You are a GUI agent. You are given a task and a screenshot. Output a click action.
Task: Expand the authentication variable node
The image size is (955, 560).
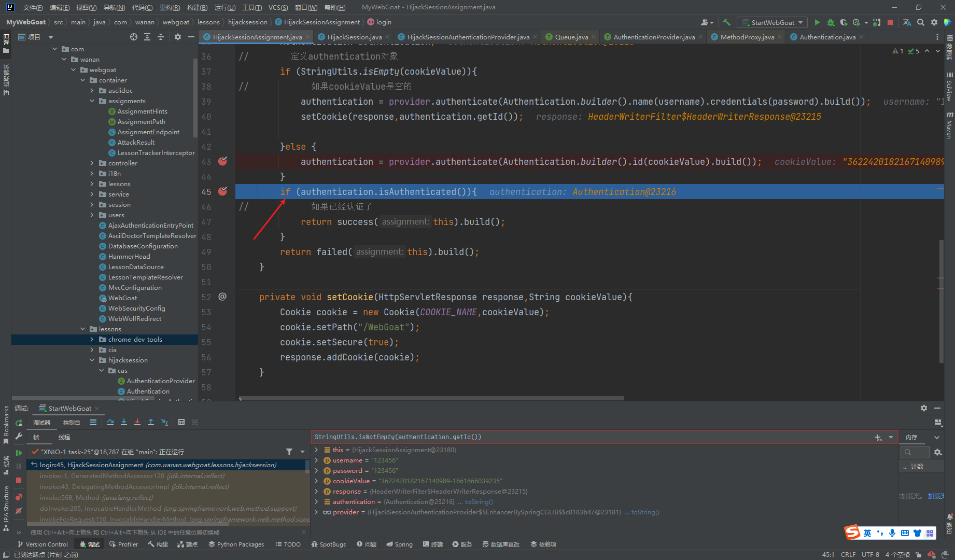[x=316, y=501]
